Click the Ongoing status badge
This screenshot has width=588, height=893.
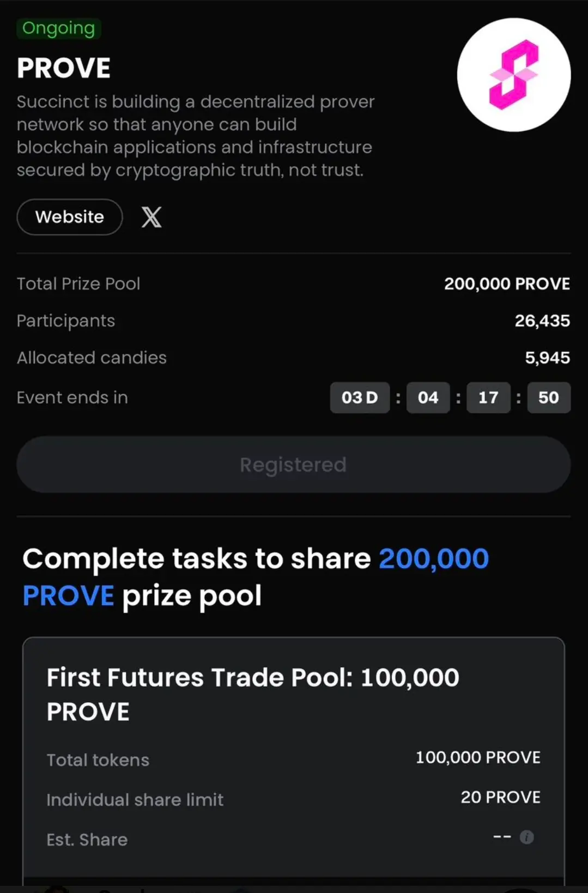[59, 28]
